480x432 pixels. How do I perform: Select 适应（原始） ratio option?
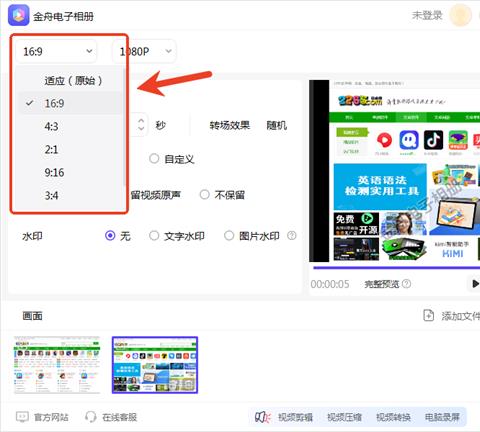coord(73,80)
